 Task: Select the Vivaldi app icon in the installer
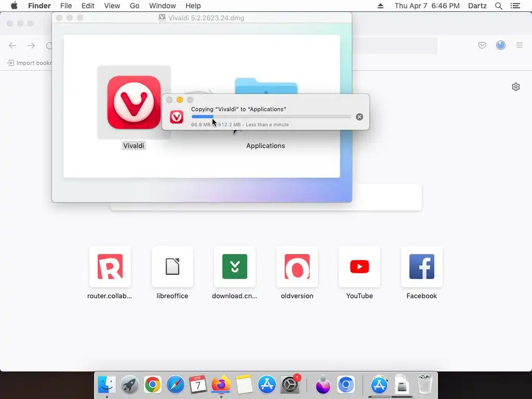134,102
